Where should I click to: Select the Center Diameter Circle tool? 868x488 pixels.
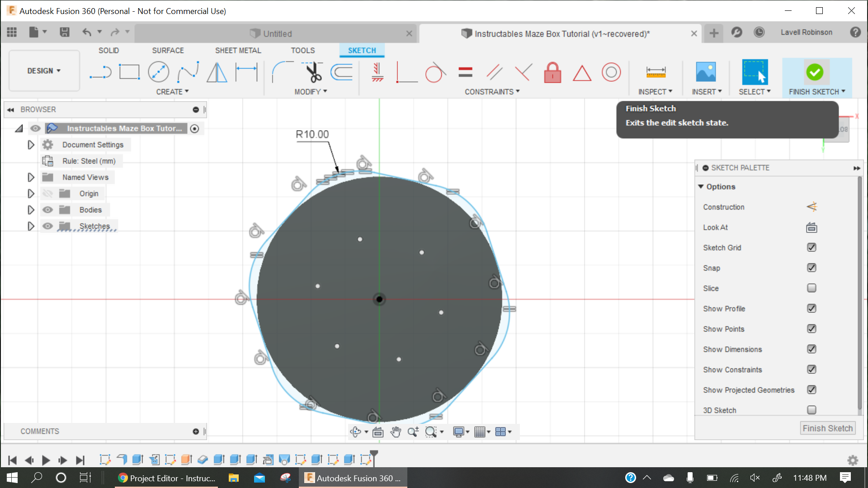click(159, 72)
